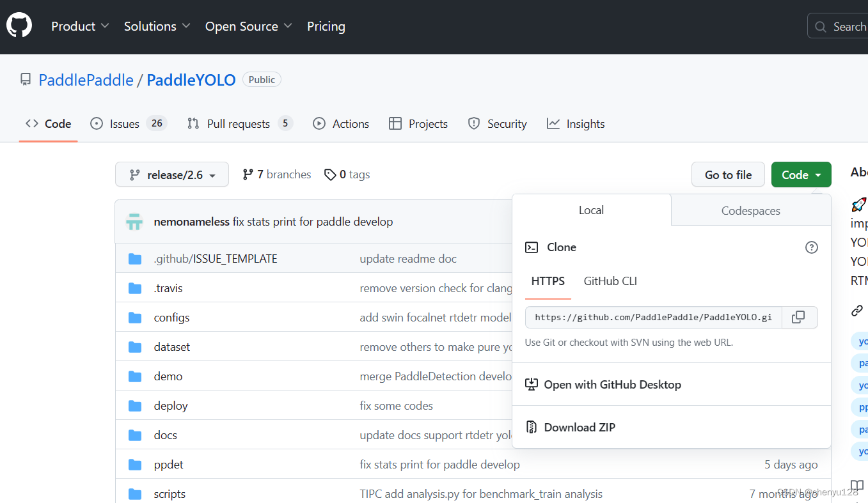Open the Solutions dropdown menu
Screen dimensions: 868x503
click(157, 26)
